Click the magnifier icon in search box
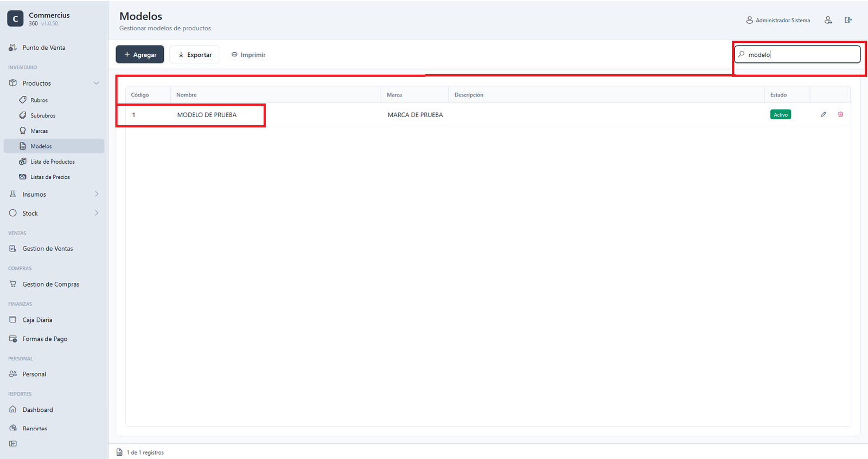868x459 pixels. pos(741,54)
